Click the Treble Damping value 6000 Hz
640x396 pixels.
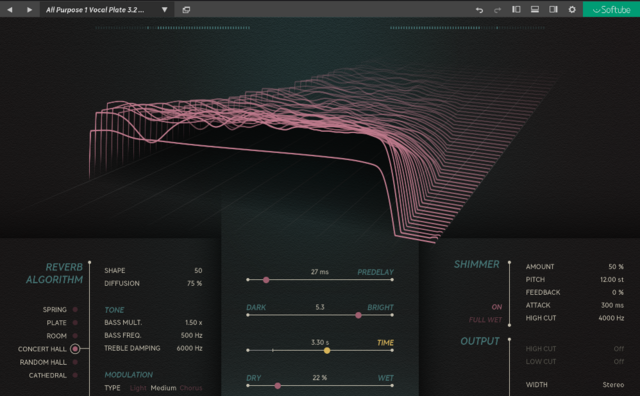(189, 348)
